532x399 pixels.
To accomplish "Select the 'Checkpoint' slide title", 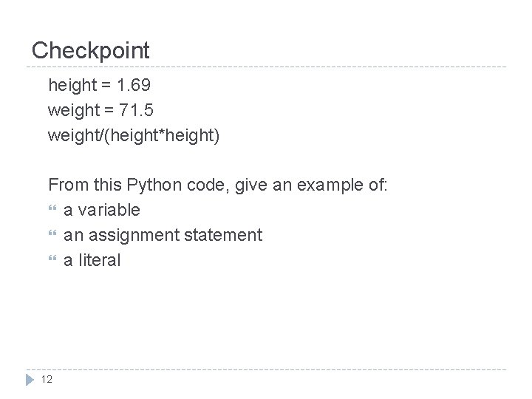I will pos(91,51).
